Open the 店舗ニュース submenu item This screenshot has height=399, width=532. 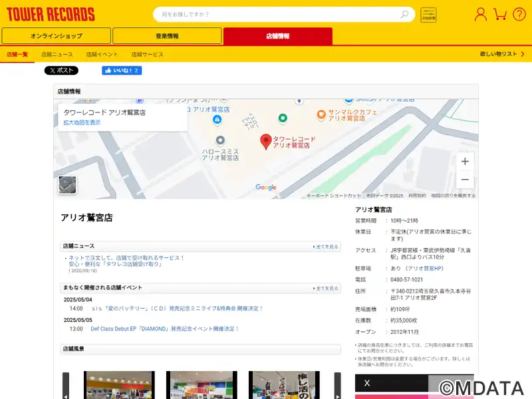(x=57, y=55)
